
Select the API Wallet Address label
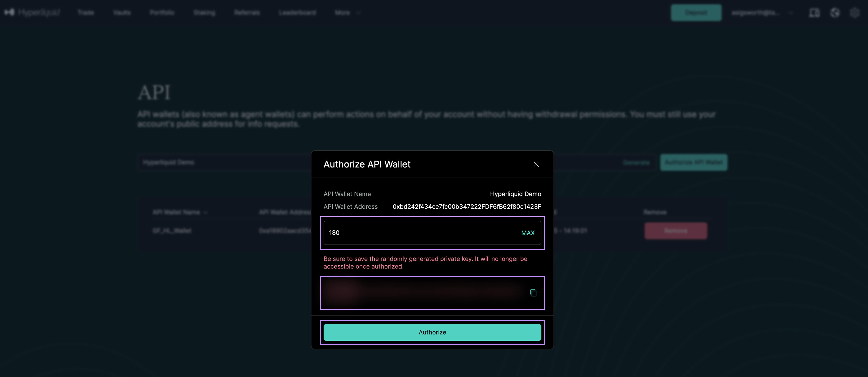350,207
